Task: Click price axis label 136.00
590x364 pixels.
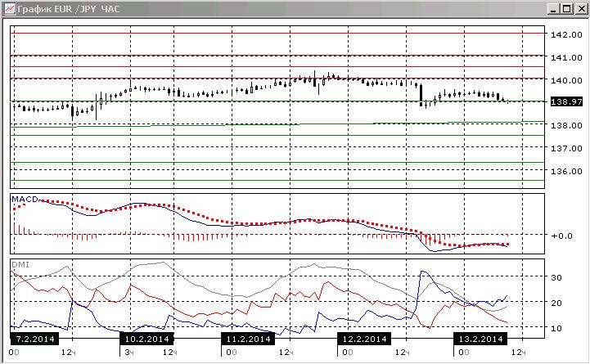Action: (x=566, y=172)
